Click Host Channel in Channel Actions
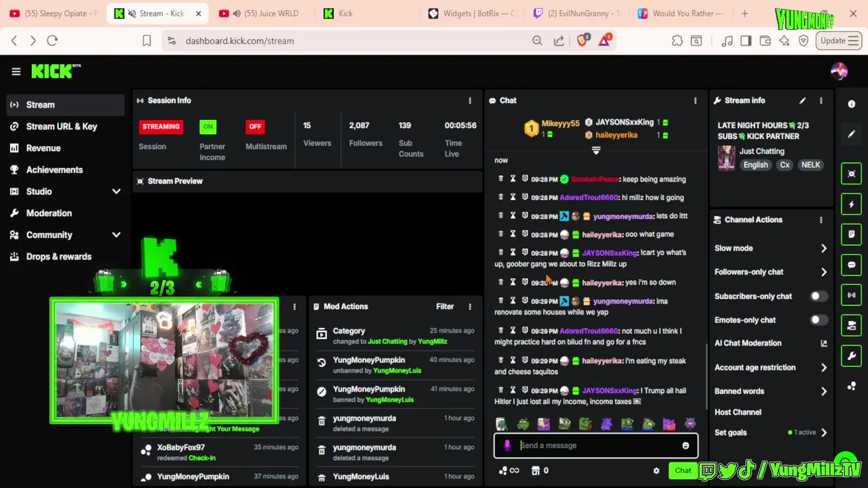The height and width of the screenshot is (488, 868). coord(738,412)
